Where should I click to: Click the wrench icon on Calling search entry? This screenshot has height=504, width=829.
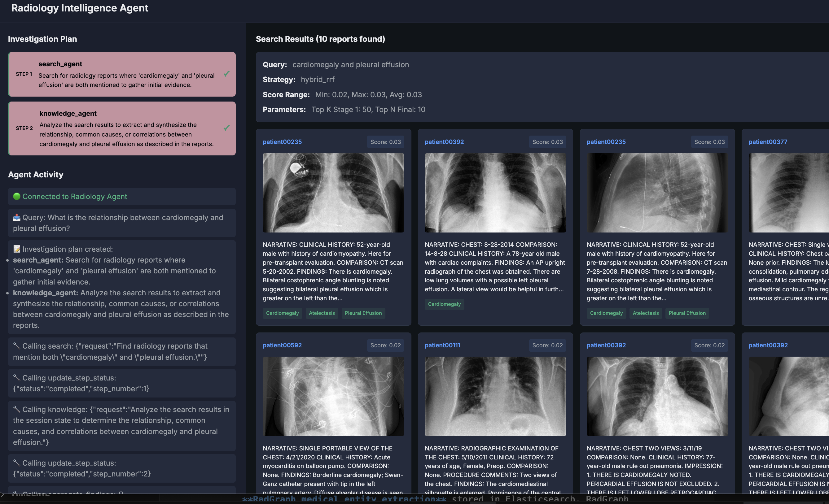tap(16, 346)
